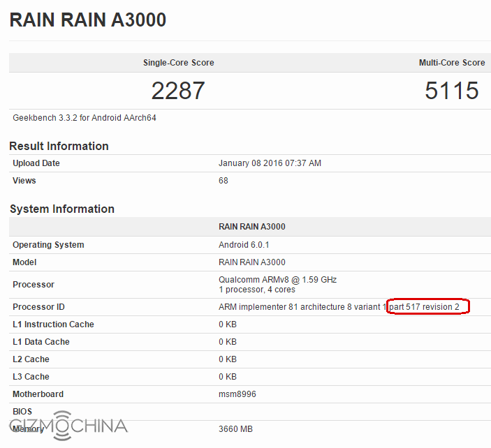491x448 pixels.
Task: Select the BIOS row label
Action: tap(22, 412)
